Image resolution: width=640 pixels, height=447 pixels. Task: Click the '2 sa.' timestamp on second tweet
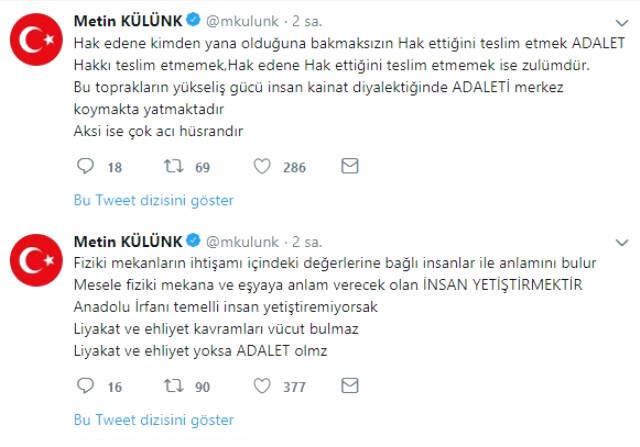(x=305, y=241)
